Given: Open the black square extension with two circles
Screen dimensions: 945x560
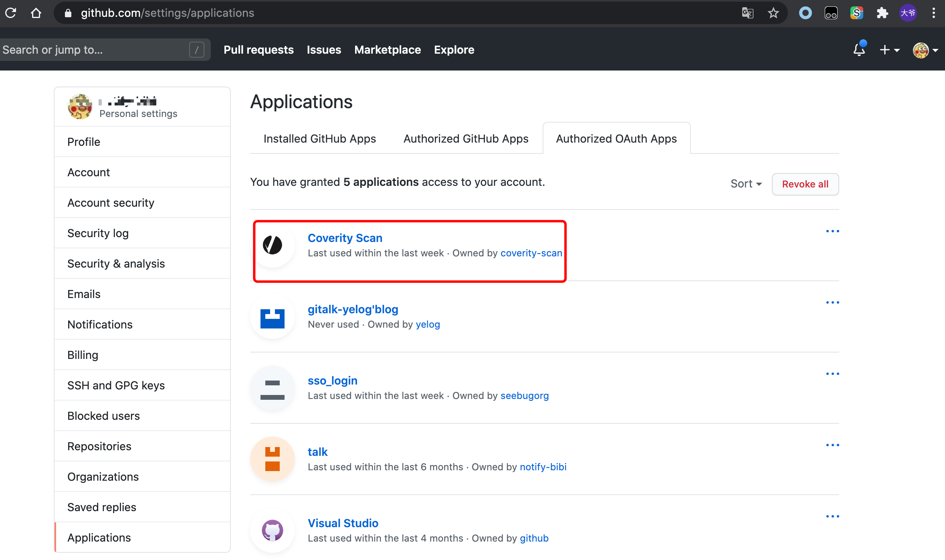Looking at the screenshot, I should tap(831, 13).
